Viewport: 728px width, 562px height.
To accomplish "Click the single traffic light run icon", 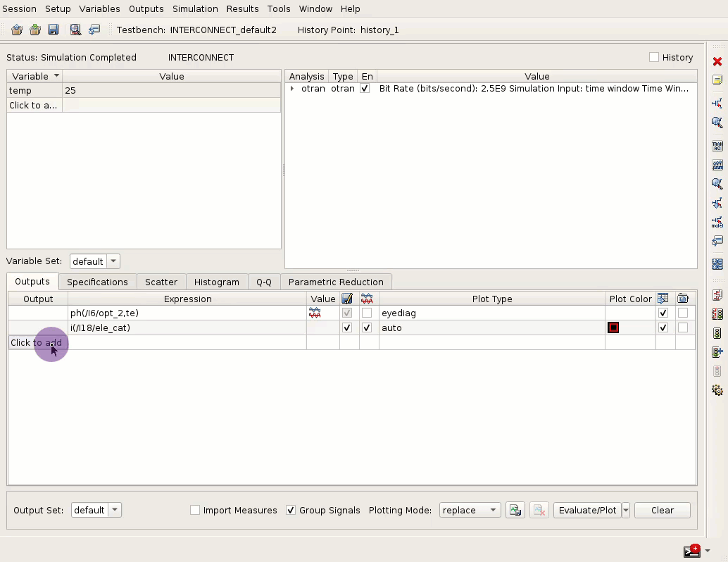I will (717, 333).
